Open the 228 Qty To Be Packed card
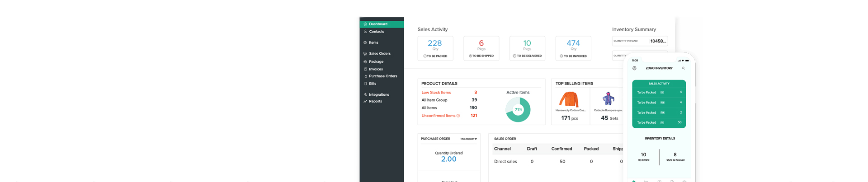This screenshot has height=182, width=868. [435, 48]
